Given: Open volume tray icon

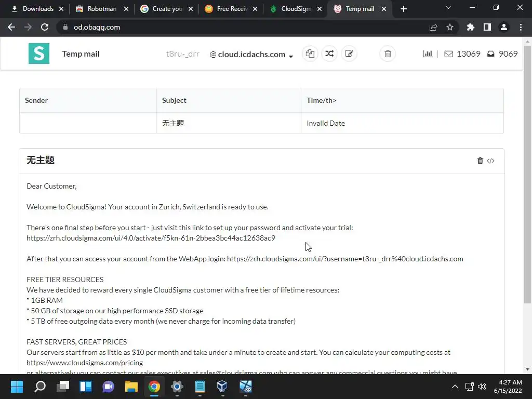Looking at the screenshot, I should (x=482, y=387).
